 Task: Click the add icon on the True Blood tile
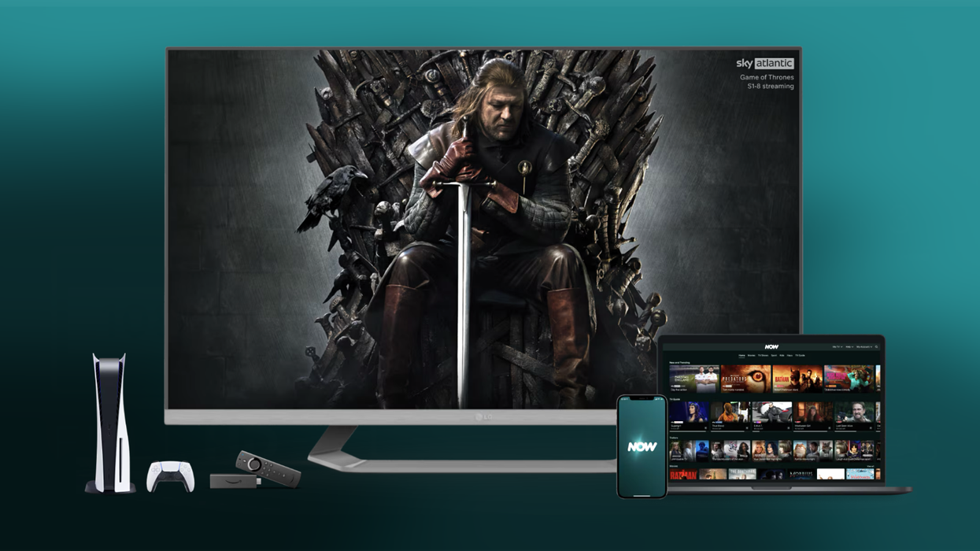coord(748,427)
